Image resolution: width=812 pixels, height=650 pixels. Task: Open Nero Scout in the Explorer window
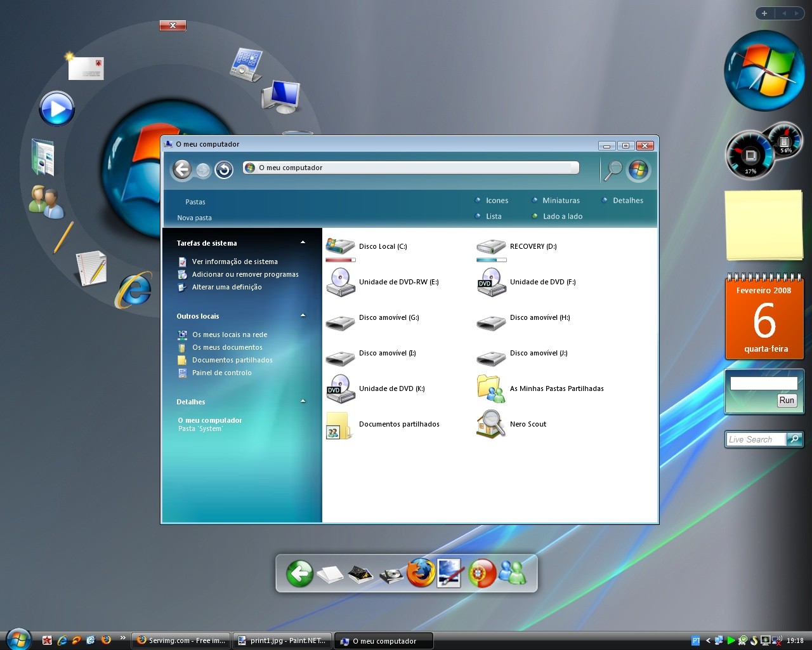(x=528, y=424)
